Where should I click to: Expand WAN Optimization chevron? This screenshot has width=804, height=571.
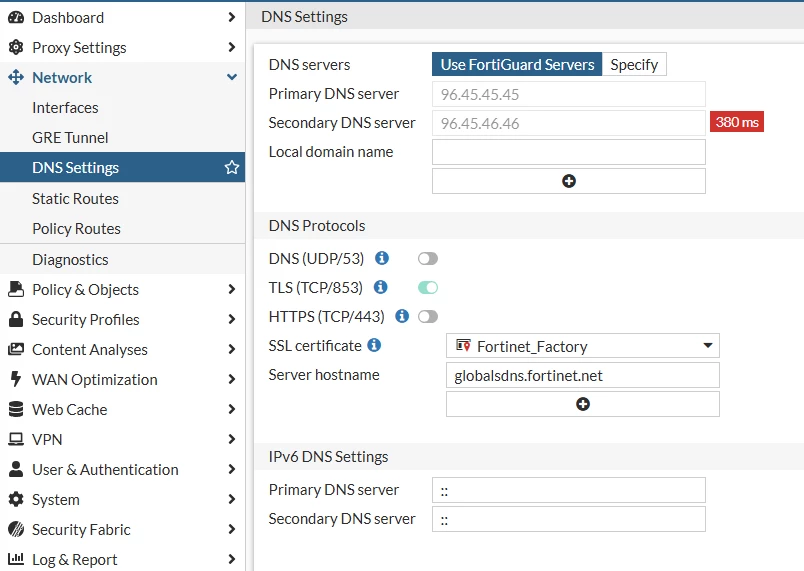(232, 379)
